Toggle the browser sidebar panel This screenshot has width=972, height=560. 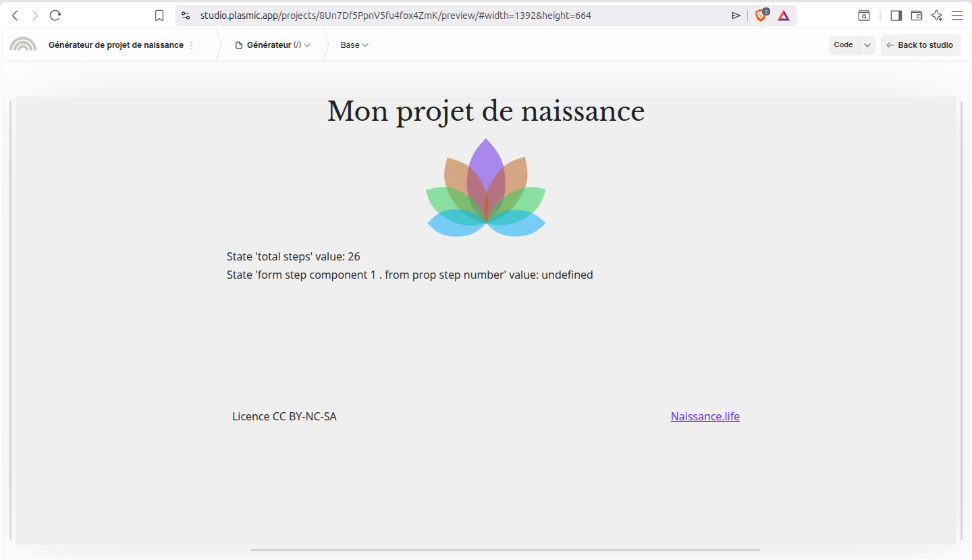click(896, 15)
